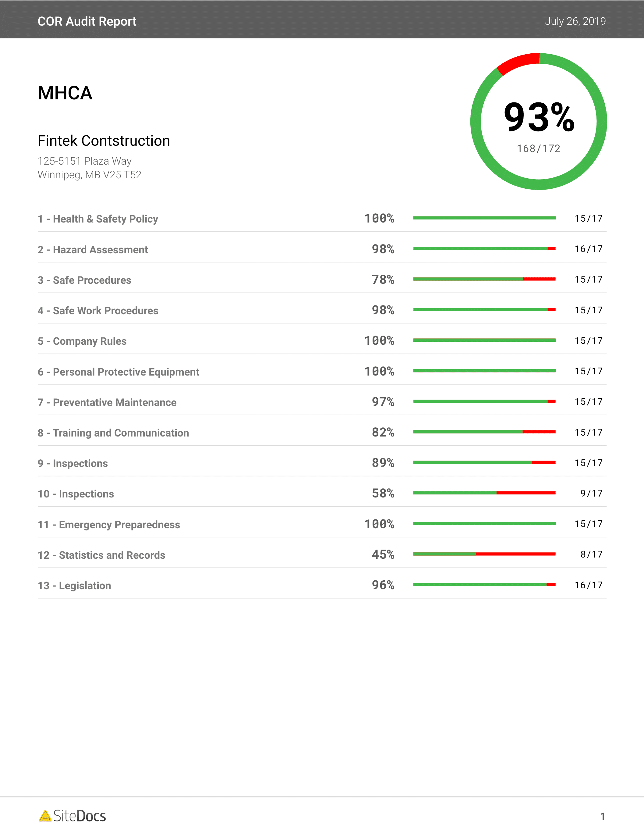This screenshot has height=834, width=644.
Task: Click the 8/17 score for Statistics and Records
Action: click(x=591, y=554)
